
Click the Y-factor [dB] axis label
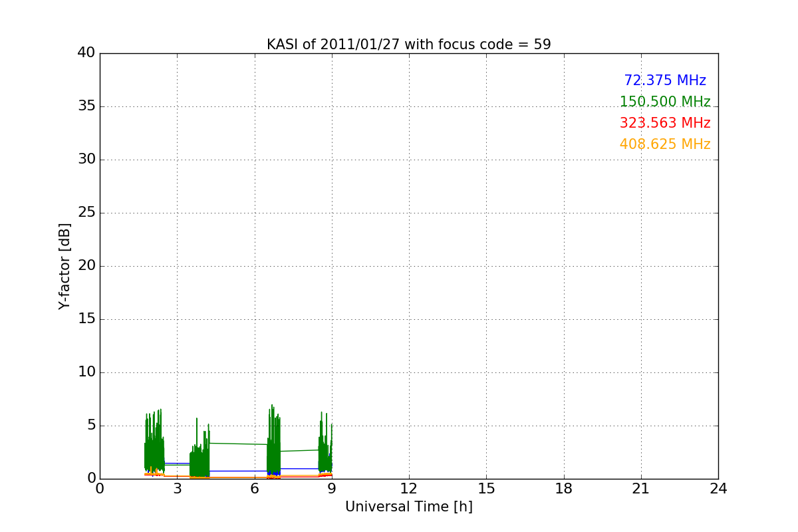click(65, 266)
